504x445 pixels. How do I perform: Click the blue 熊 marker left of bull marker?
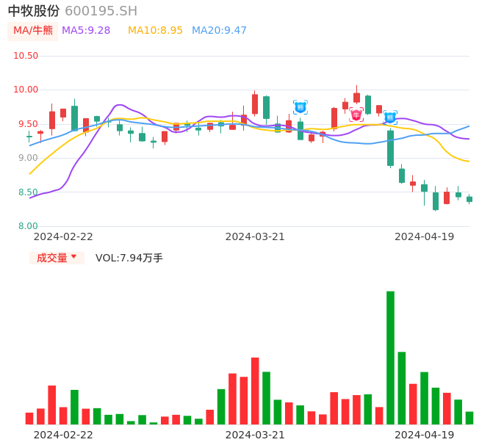coord(300,107)
